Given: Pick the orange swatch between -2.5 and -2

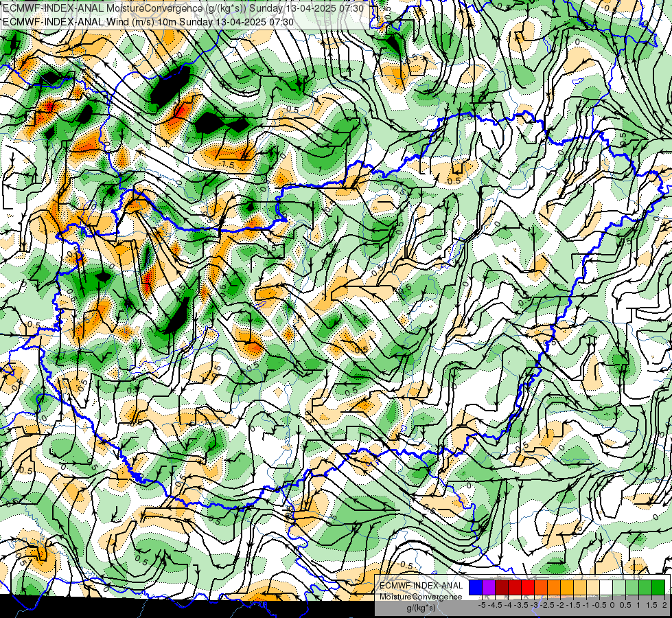Looking at the screenshot, I should [x=554, y=588].
